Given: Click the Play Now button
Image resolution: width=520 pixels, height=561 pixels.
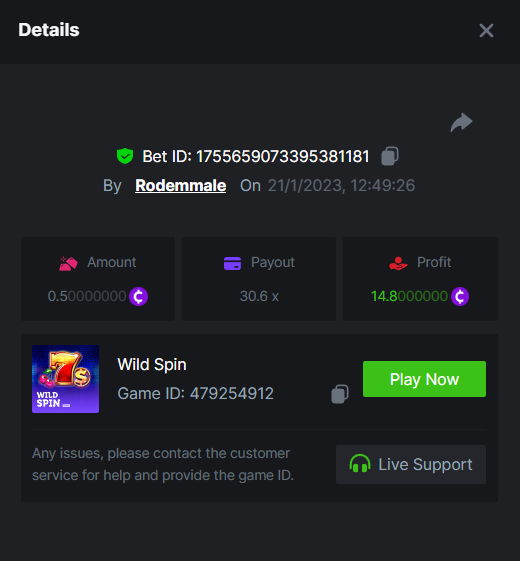Looking at the screenshot, I should [424, 379].
